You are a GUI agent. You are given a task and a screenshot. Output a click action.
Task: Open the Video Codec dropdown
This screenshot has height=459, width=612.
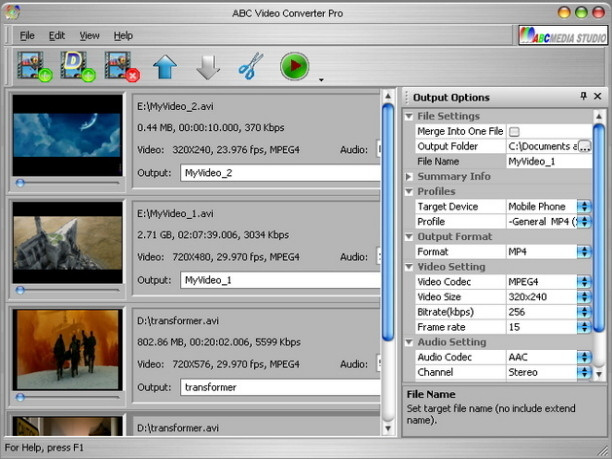click(x=584, y=282)
